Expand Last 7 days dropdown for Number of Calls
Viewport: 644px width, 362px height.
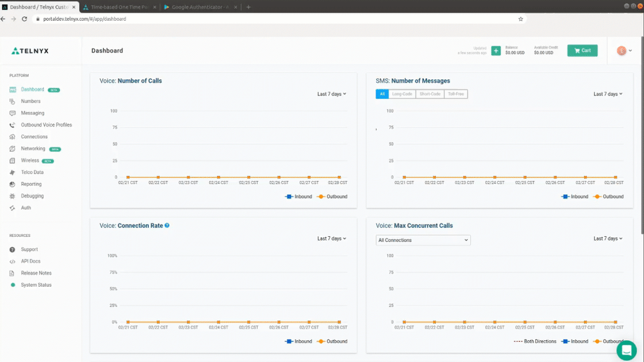[x=331, y=94]
